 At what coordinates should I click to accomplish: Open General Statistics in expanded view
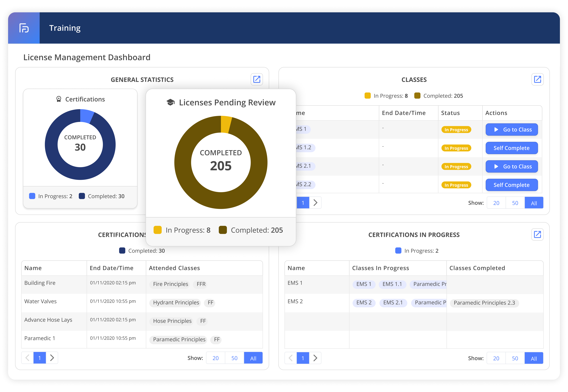(256, 79)
